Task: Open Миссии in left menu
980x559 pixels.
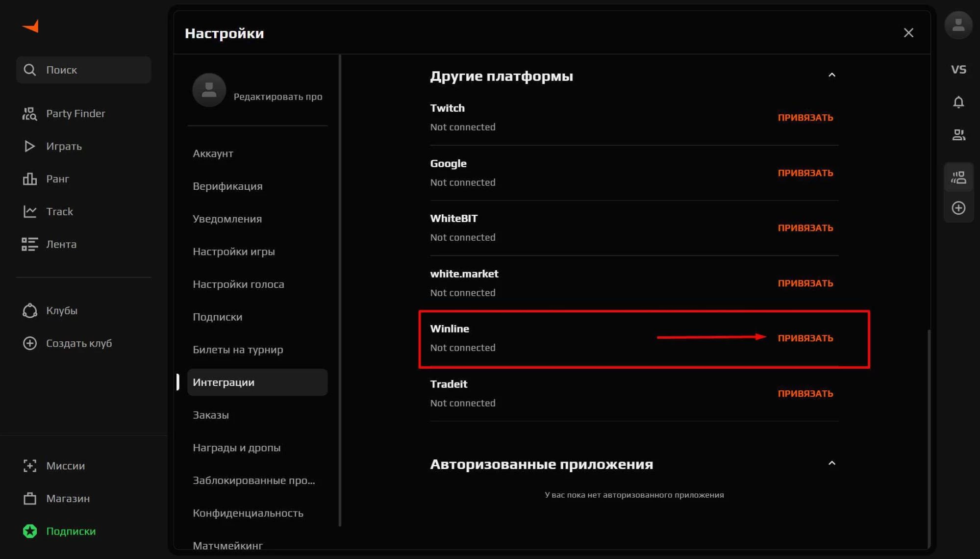Action: coord(84,466)
